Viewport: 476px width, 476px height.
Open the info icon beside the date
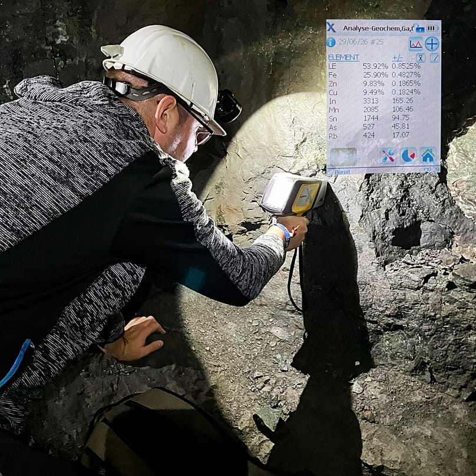click(x=331, y=42)
